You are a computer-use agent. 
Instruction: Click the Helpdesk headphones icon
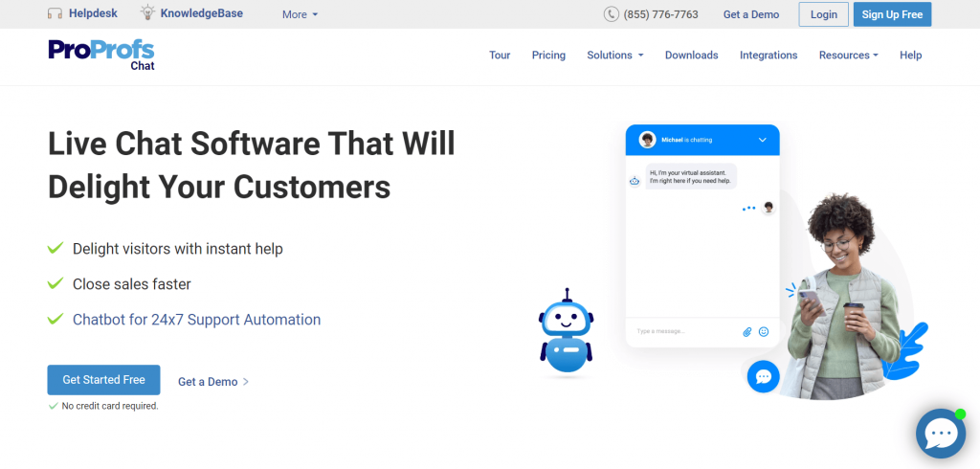pos(55,13)
